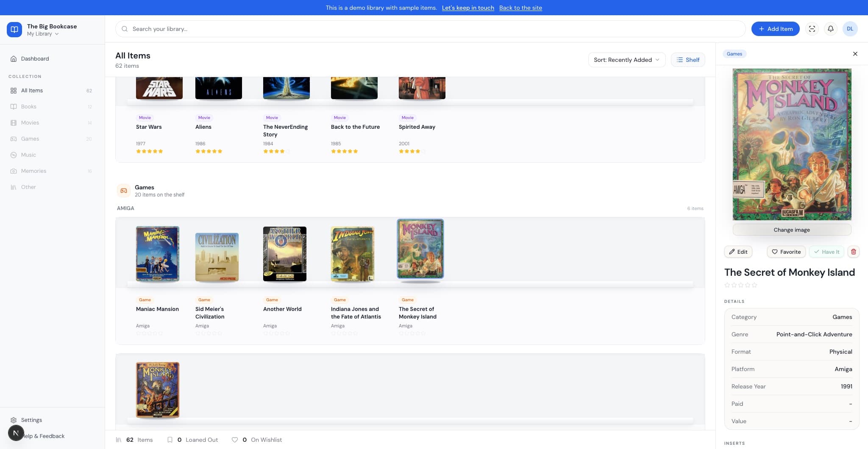
Task: Open Indiana Jones Fate of Atlantis cover
Action: click(x=353, y=254)
